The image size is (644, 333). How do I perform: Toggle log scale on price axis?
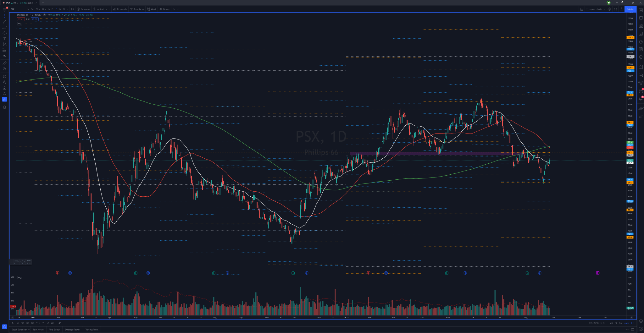(621, 323)
